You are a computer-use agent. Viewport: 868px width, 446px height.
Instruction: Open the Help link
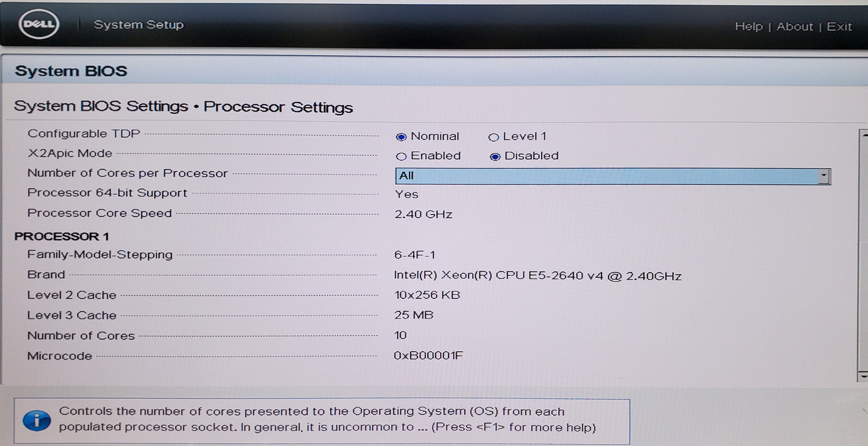point(748,26)
